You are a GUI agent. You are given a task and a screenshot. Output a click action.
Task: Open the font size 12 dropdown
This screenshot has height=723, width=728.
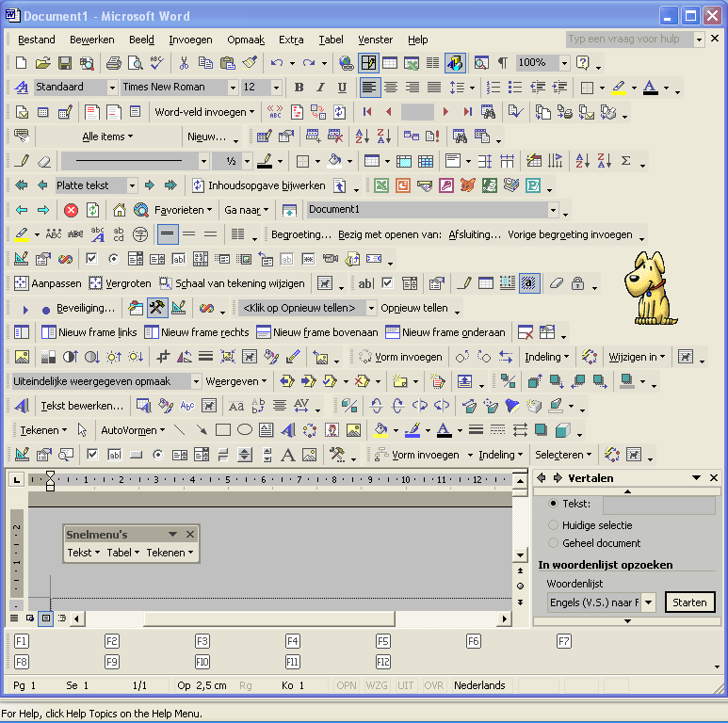click(276, 88)
